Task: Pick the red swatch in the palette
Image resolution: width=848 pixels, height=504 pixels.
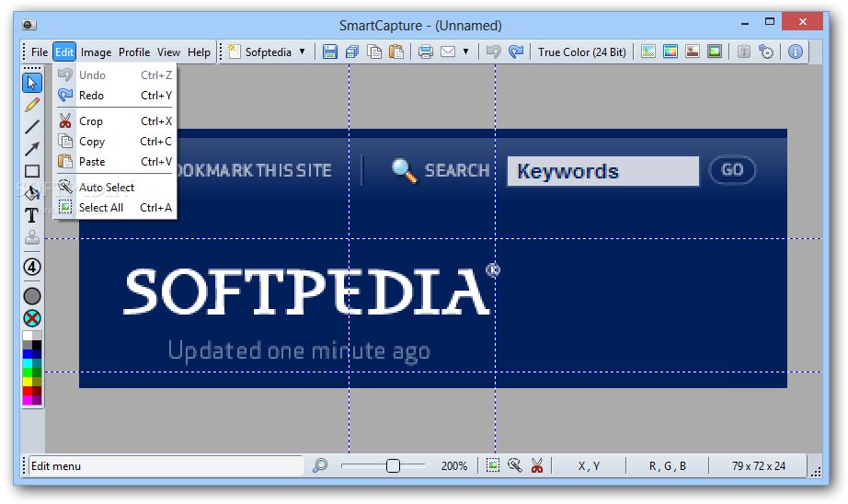Action: pyautogui.click(x=27, y=391)
